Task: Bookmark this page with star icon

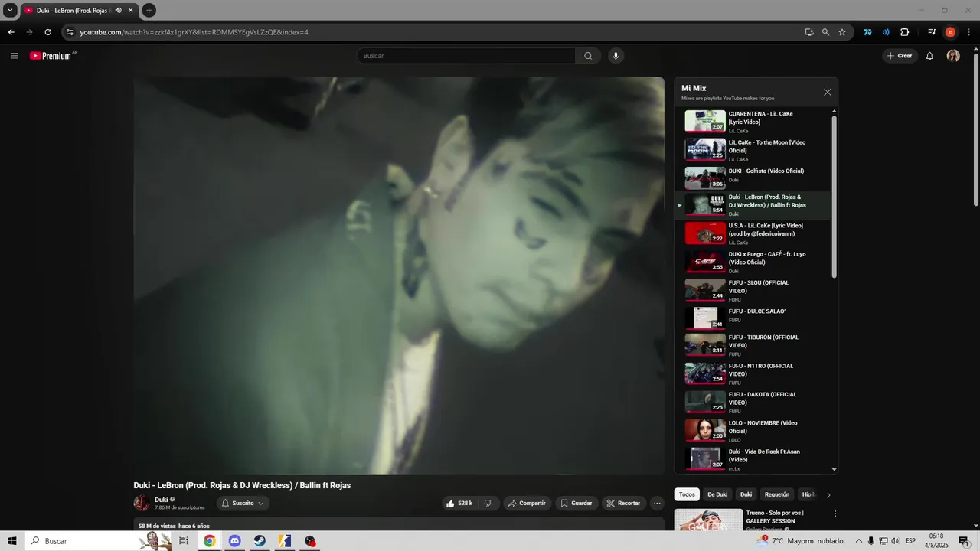Action: tap(842, 32)
